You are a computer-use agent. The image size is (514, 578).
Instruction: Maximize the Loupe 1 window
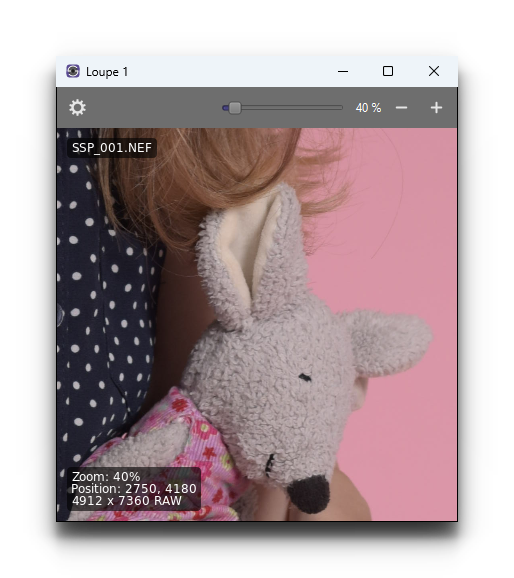point(388,71)
